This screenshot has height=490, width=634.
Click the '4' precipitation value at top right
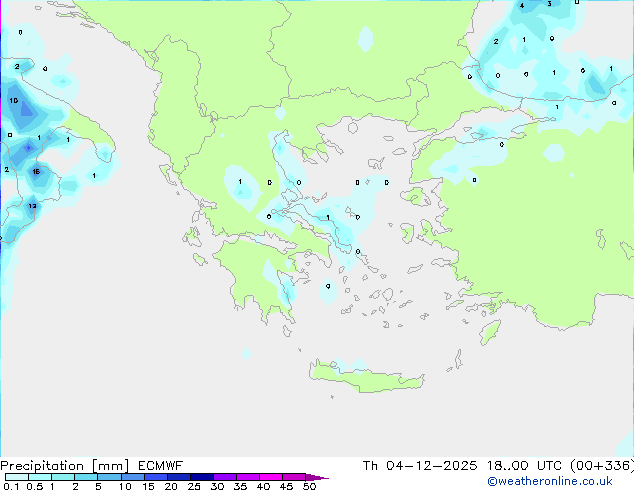(x=522, y=6)
